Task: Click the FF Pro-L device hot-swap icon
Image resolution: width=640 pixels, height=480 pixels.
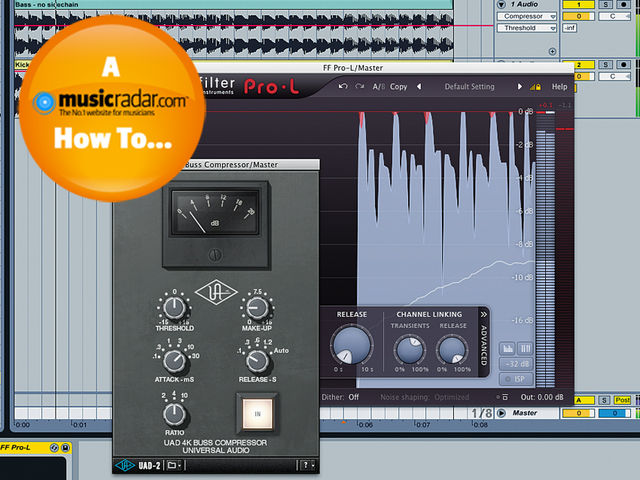Action: (54, 448)
